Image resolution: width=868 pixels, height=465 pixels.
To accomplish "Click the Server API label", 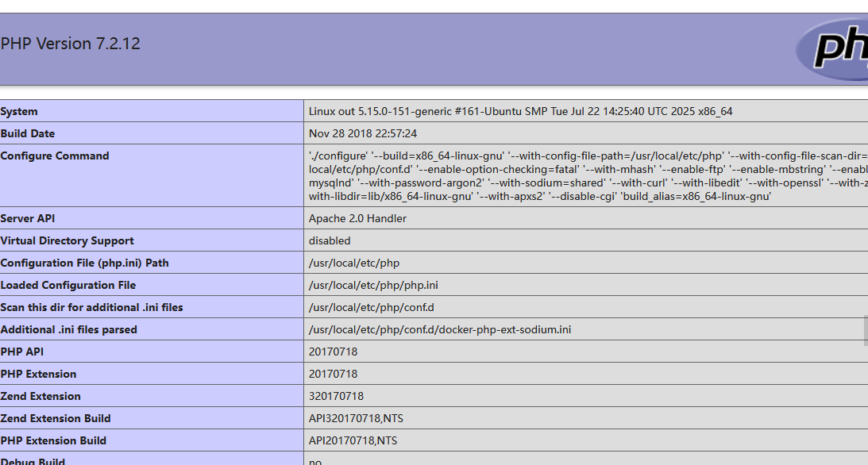I will coord(28,218).
